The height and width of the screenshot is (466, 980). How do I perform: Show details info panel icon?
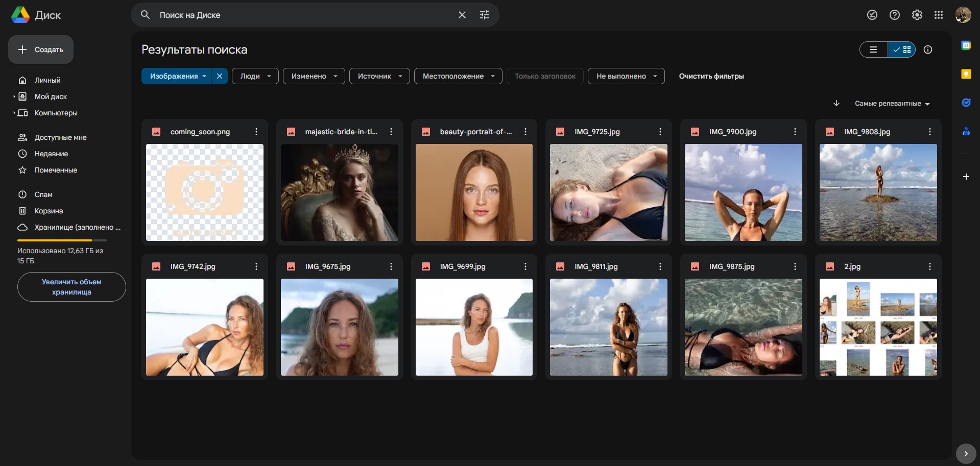[928, 50]
